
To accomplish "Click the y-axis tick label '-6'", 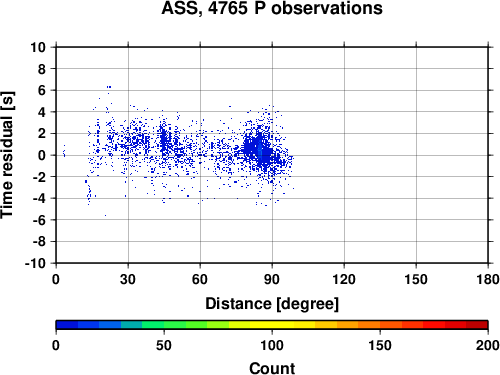I will [x=39, y=220].
